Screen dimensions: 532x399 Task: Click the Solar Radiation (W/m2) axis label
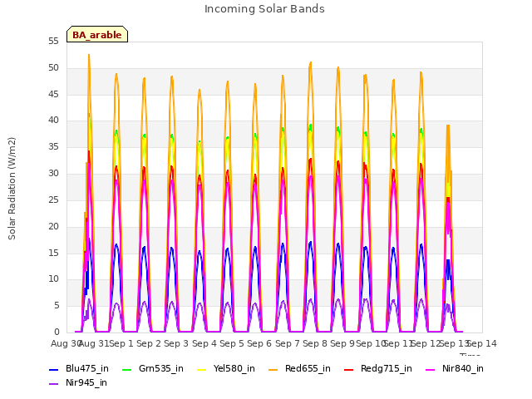pyautogui.click(x=12, y=189)
